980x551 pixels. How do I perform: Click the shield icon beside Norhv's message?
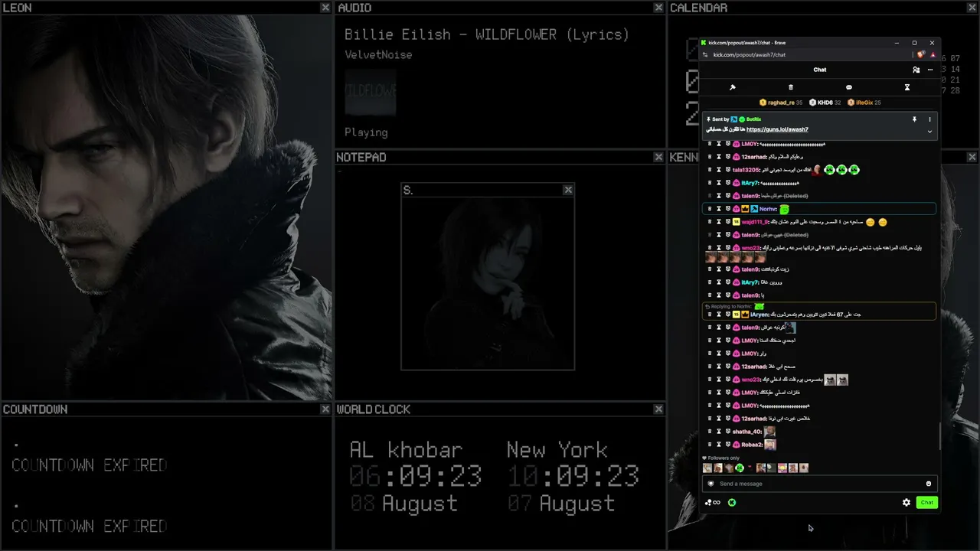[x=728, y=209]
